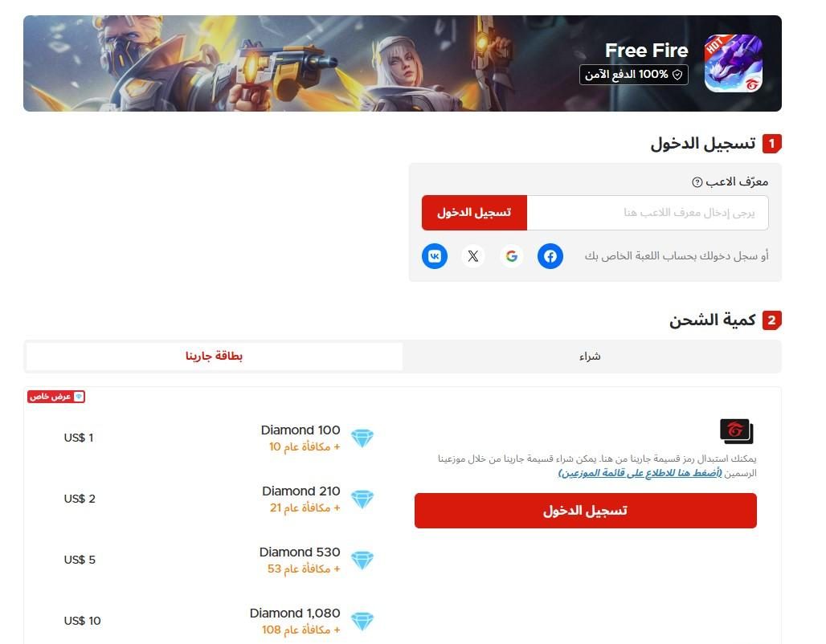Image resolution: width=826 pixels, height=644 pixels.
Task: Click the عرض خاص special offer badge
Action: coord(56,397)
